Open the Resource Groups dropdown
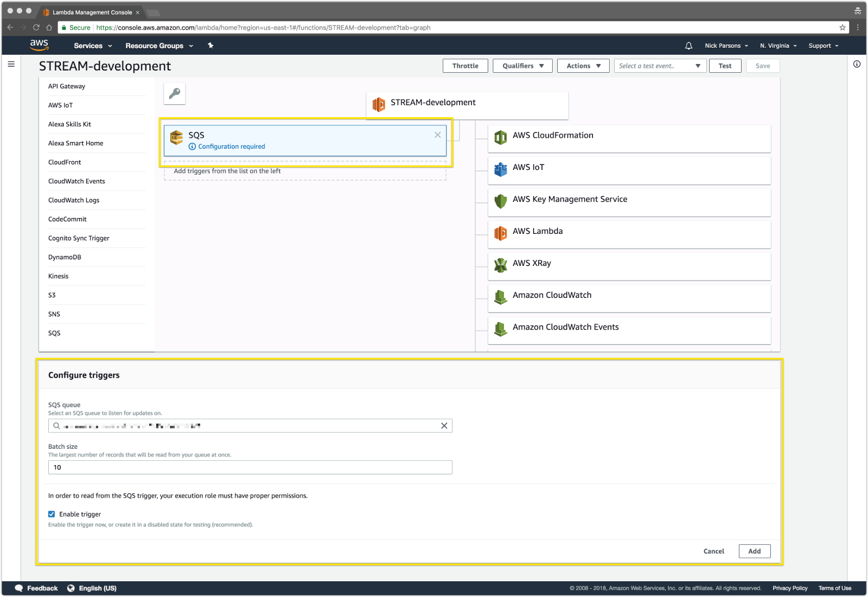The width and height of the screenshot is (868, 597). coord(159,46)
